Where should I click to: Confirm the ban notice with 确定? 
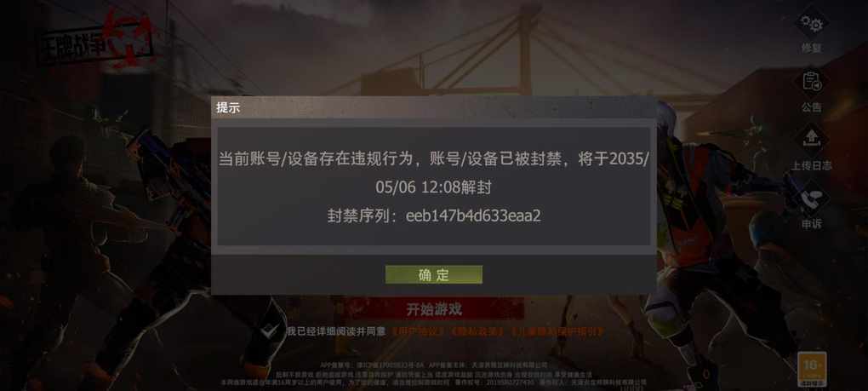coord(434,274)
